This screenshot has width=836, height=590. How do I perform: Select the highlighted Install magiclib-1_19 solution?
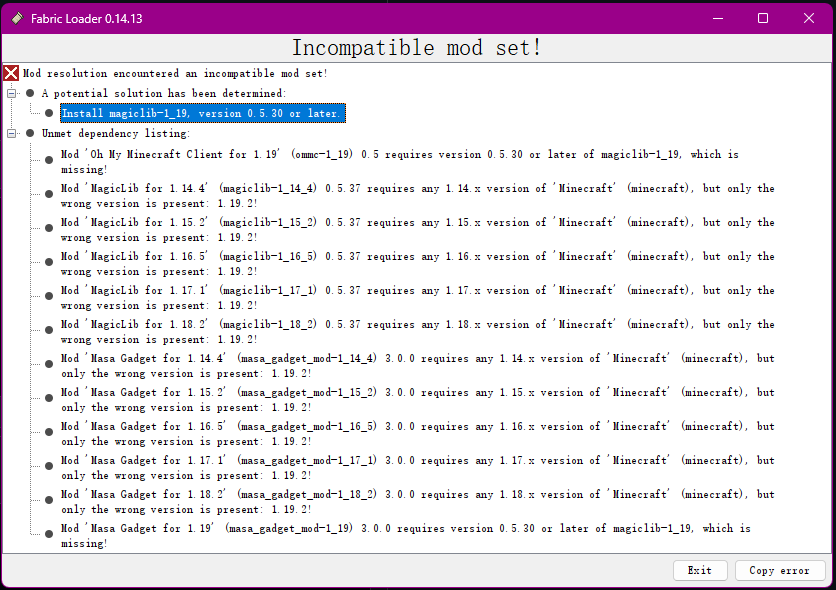pyautogui.click(x=200, y=113)
